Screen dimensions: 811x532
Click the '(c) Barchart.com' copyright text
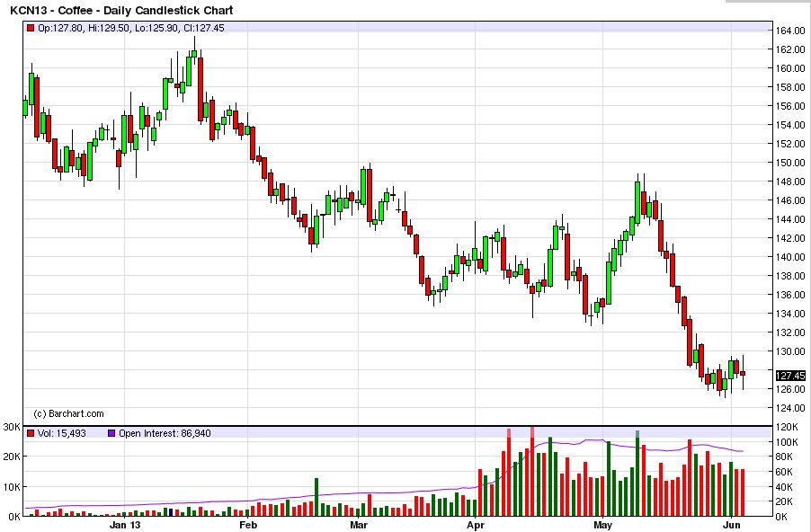(68, 413)
